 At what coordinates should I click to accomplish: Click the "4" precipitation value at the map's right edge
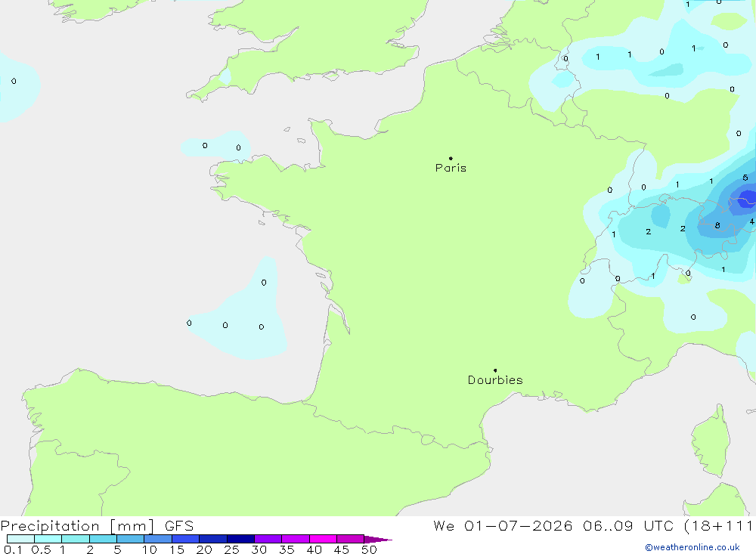[751, 221]
